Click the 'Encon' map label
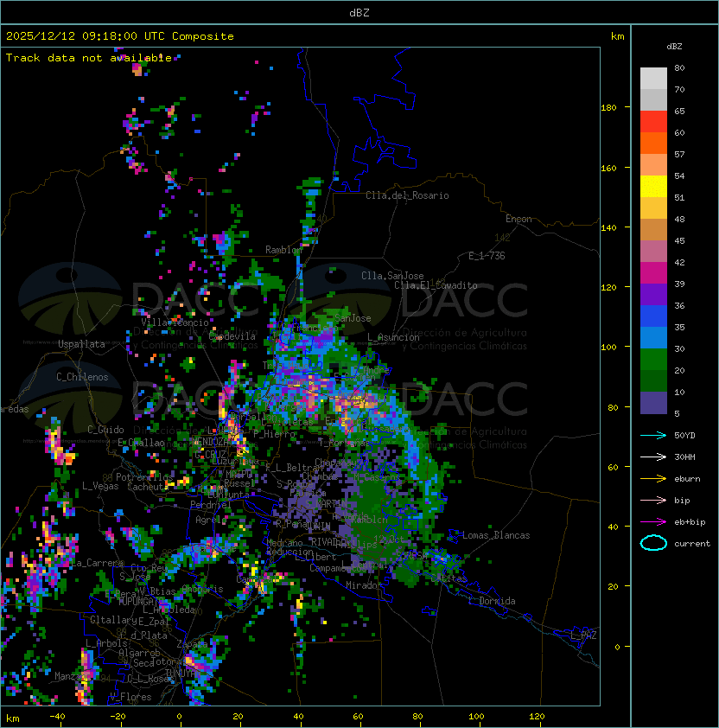Screen dimensions: 719x728 tap(519, 219)
